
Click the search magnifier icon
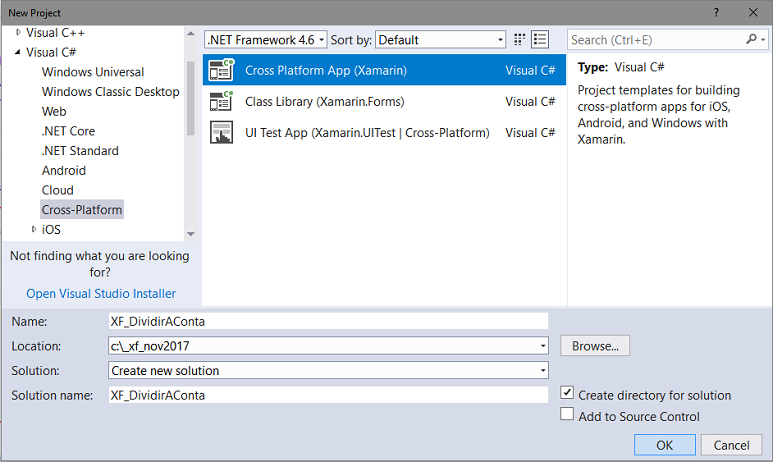pyautogui.click(x=752, y=40)
